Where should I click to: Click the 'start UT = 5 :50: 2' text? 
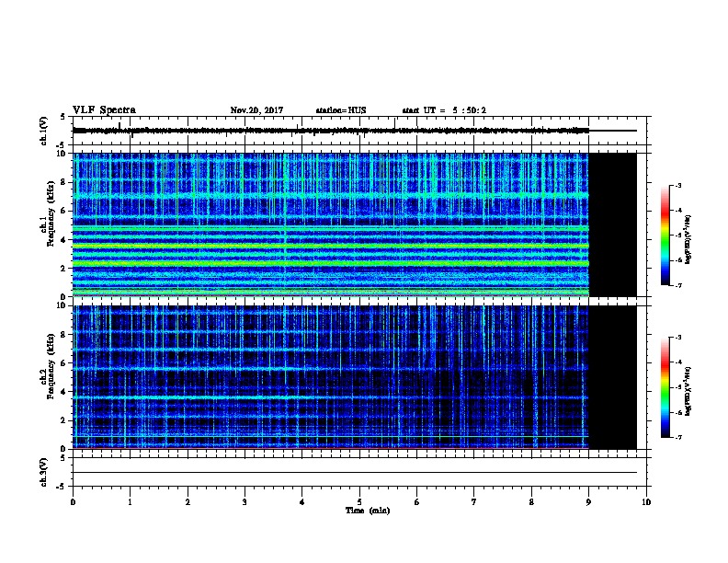(x=444, y=110)
